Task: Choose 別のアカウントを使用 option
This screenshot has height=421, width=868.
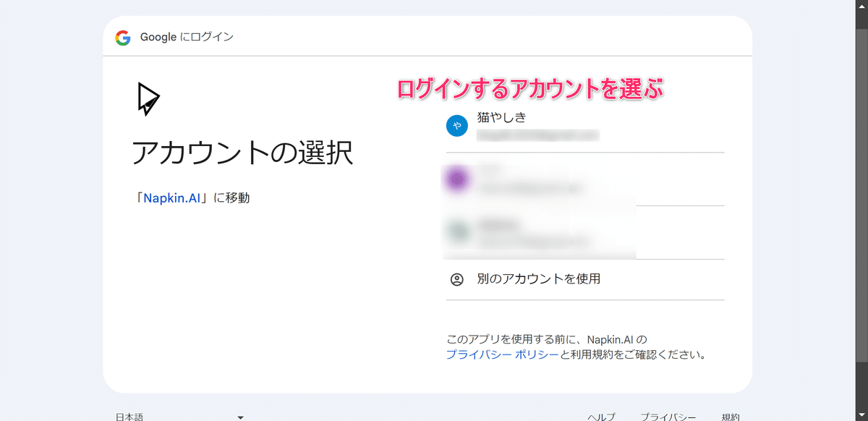Action: [x=584, y=279]
